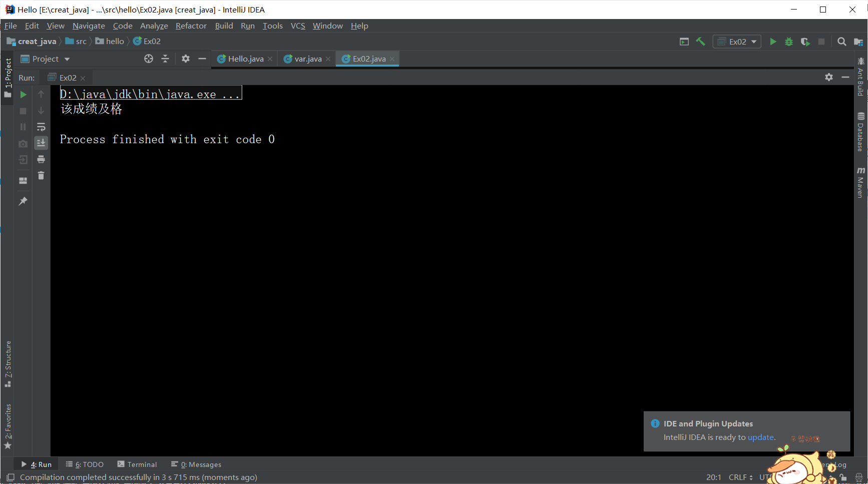Toggle tool window bars icon in status bar
Viewport: 868px width, 484px height.
pos(10,477)
